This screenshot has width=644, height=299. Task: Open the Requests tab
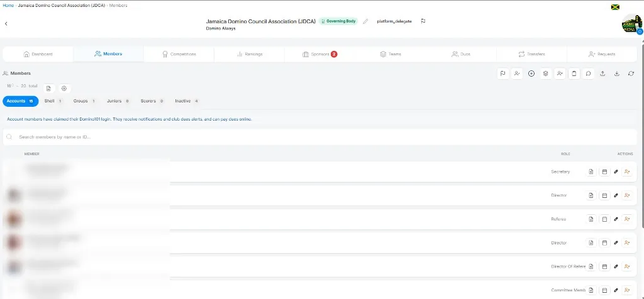tap(602, 54)
